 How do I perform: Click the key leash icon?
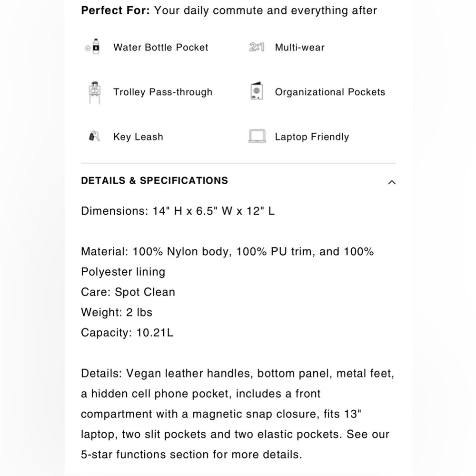(x=94, y=136)
